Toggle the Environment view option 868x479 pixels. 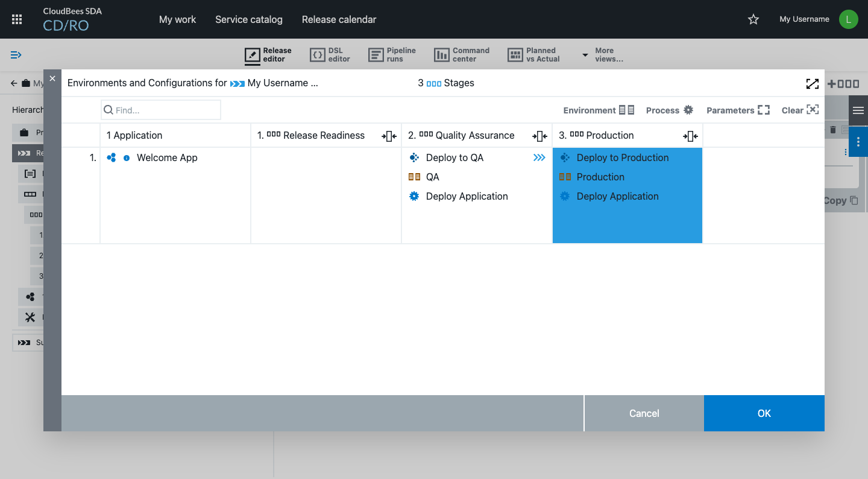pyautogui.click(x=599, y=110)
